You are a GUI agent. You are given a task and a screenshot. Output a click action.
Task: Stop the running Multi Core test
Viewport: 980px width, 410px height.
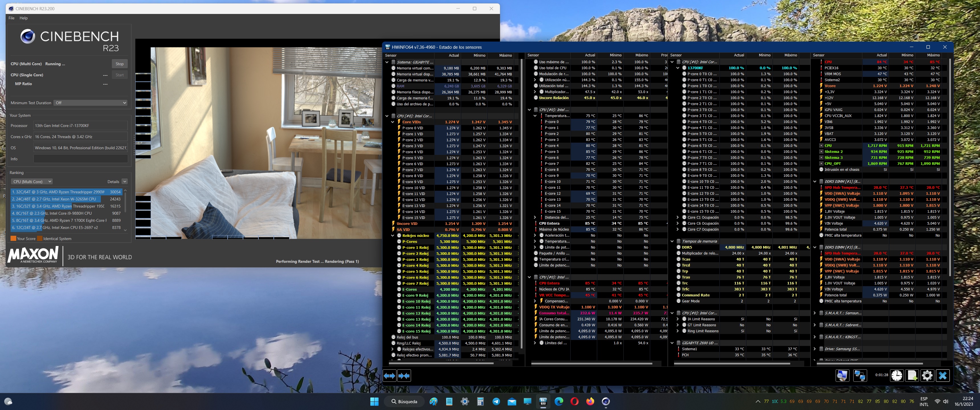pos(119,64)
